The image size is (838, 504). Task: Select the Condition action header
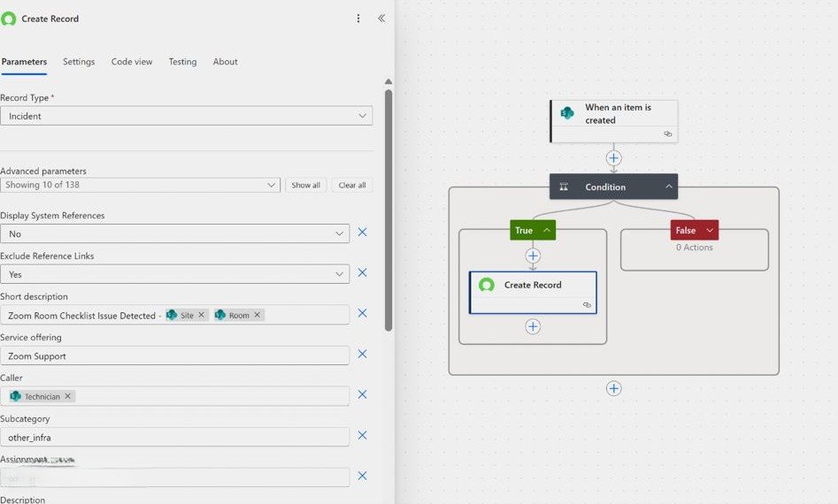[613, 187]
